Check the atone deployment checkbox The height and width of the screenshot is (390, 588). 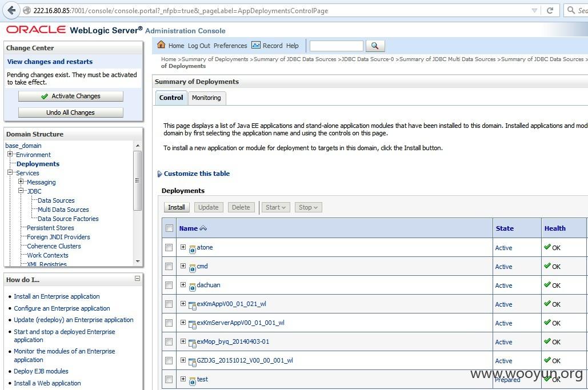[169, 248]
